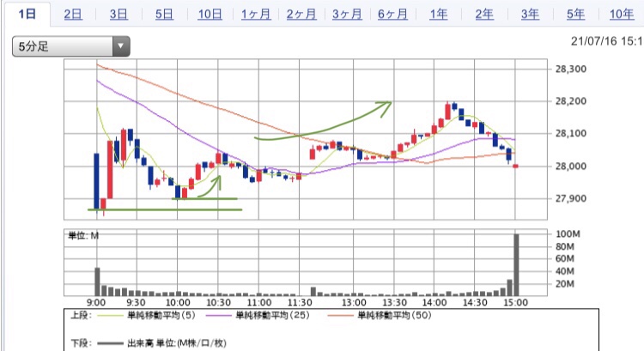Click the tall 15:00 closing volume bar
The height and width of the screenshot is (351, 644).
(516, 265)
